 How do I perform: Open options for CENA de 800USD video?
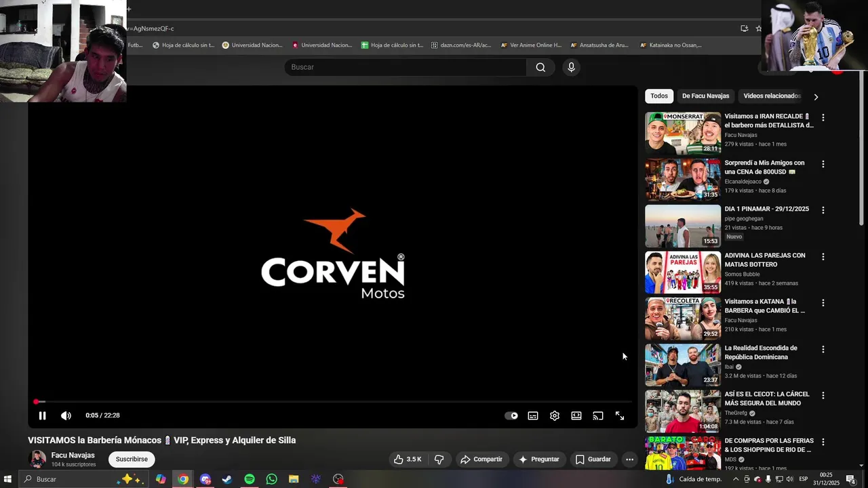(x=823, y=164)
